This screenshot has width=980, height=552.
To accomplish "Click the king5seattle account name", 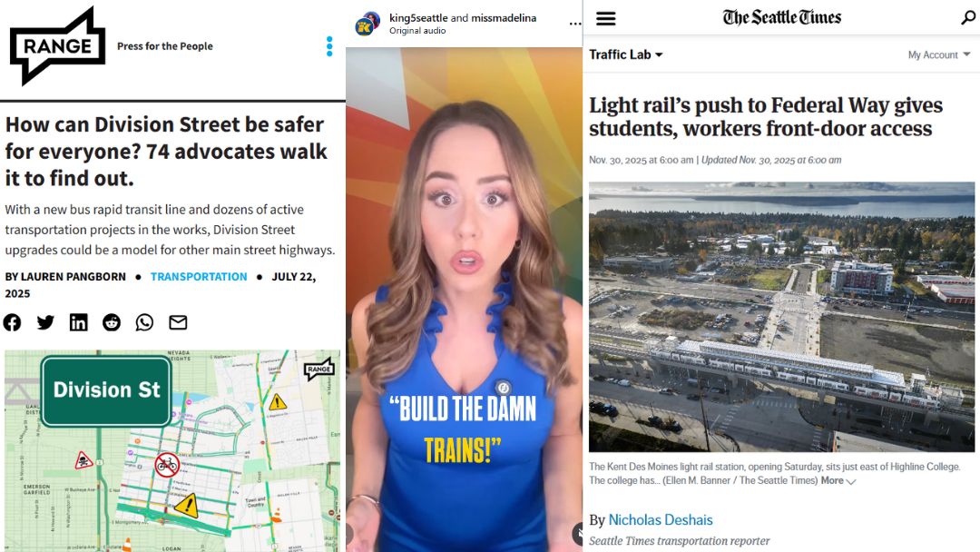I will tap(418, 18).
